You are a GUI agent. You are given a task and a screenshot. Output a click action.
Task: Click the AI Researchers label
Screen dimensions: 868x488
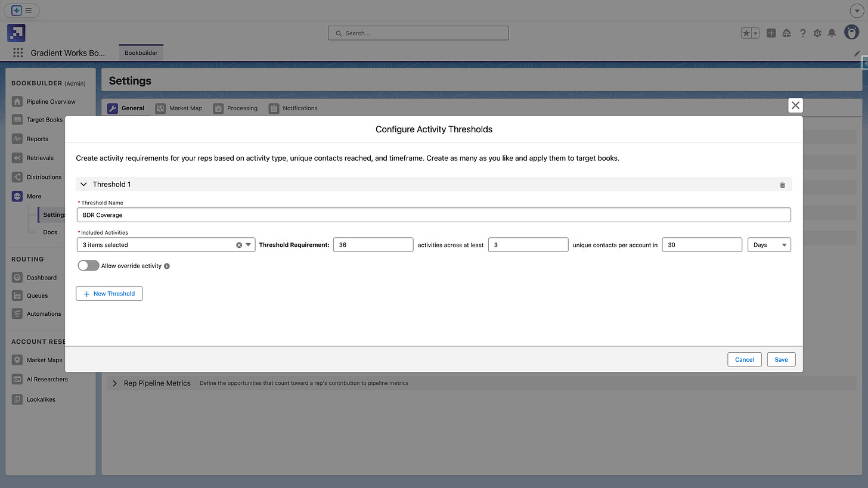pyautogui.click(x=47, y=380)
